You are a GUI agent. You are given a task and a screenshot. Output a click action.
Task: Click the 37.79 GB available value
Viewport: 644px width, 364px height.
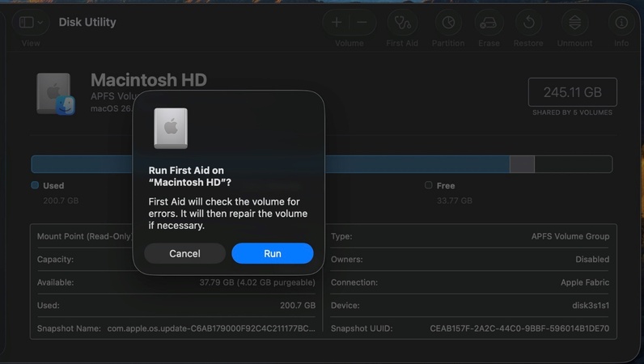[x=257, y=282]
